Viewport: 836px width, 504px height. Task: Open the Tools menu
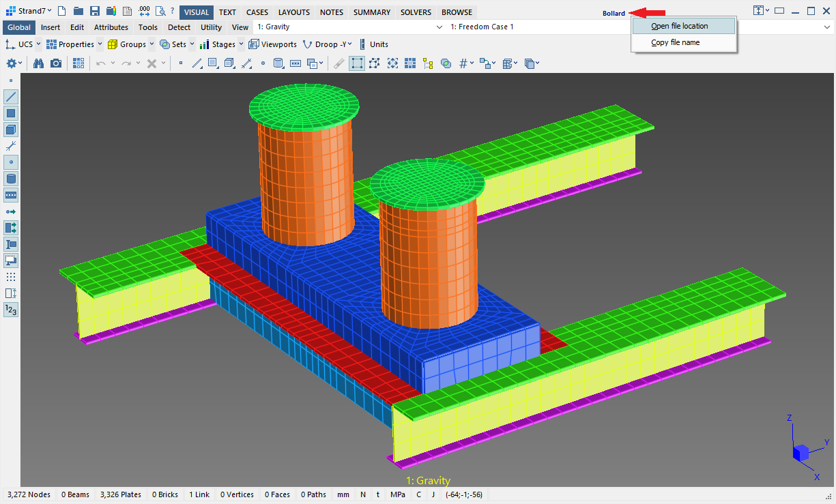pyautogui.click(x=148, y=27)
